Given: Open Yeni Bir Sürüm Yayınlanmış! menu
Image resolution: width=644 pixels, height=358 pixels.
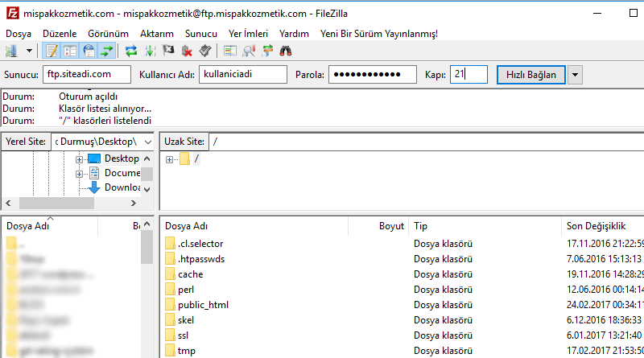Looking at the screenshot, I should point(378,34).
